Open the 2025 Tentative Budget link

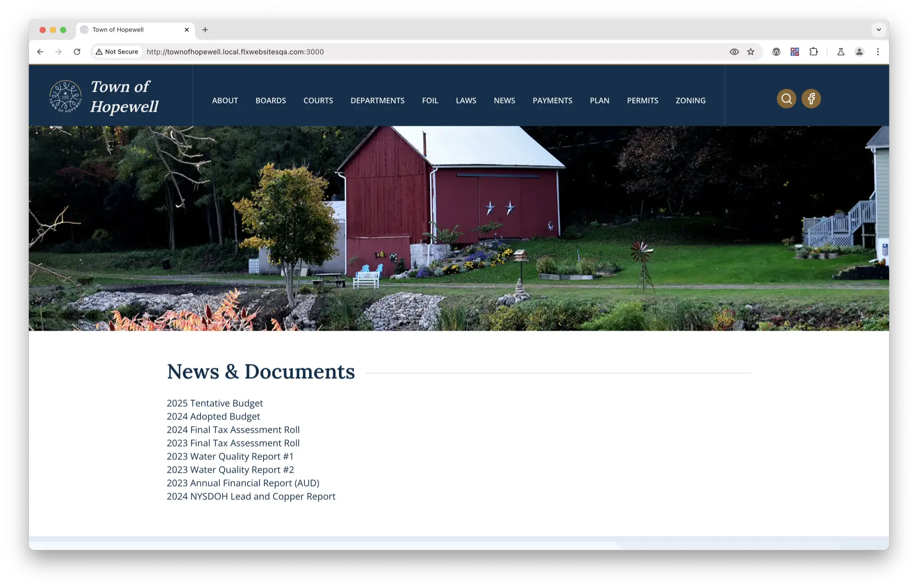[214, 403]
